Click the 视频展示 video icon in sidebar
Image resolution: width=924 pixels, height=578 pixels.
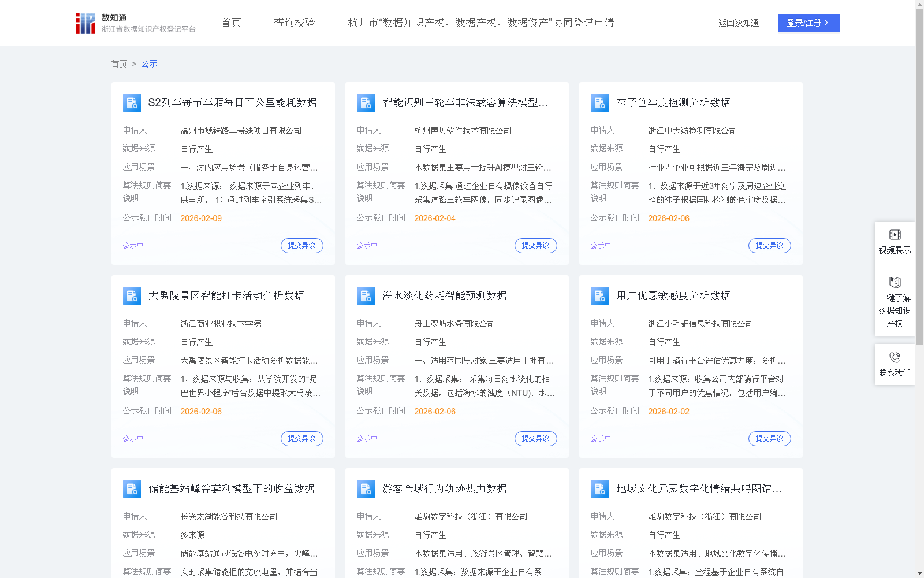click(895, 235)
